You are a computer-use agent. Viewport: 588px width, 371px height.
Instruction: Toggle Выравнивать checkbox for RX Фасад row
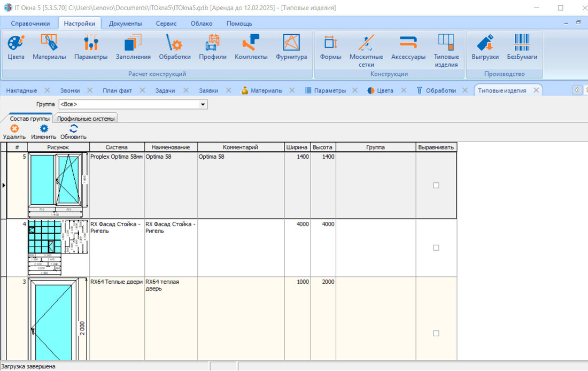(436, 248)
